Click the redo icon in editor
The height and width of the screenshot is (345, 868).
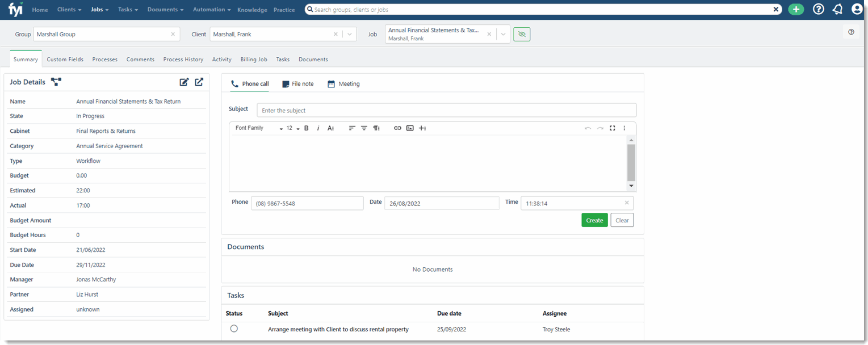point(600,128)
